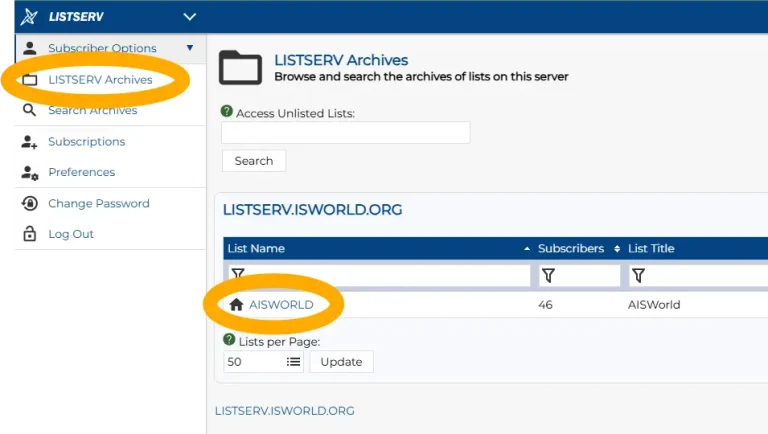Go to Subscriptions
The height and width of the screenshot is (434, 768).
[87, 142]
